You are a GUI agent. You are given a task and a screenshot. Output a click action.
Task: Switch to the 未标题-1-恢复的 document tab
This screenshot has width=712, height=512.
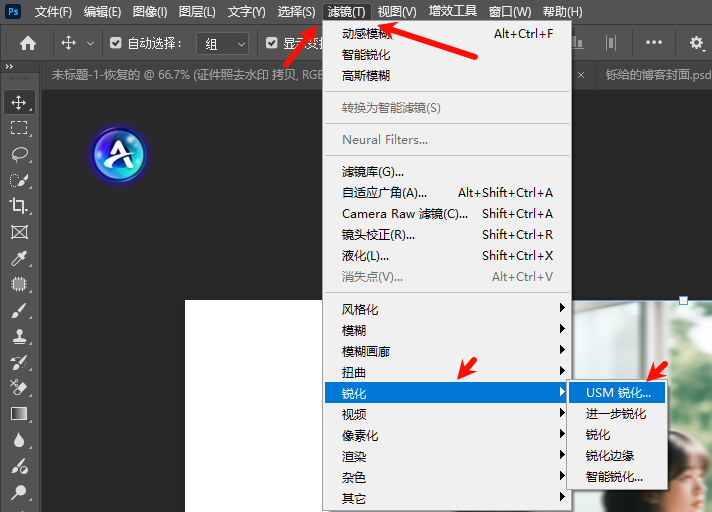186,74
